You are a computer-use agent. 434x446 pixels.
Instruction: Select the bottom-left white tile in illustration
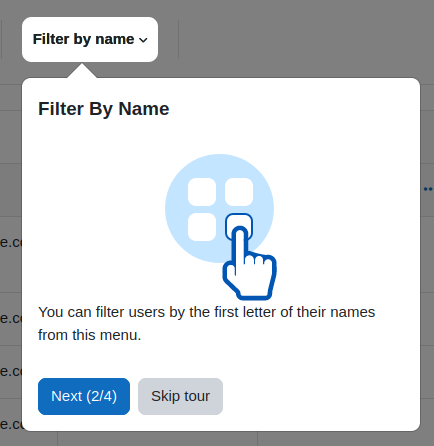coord(202,227)
